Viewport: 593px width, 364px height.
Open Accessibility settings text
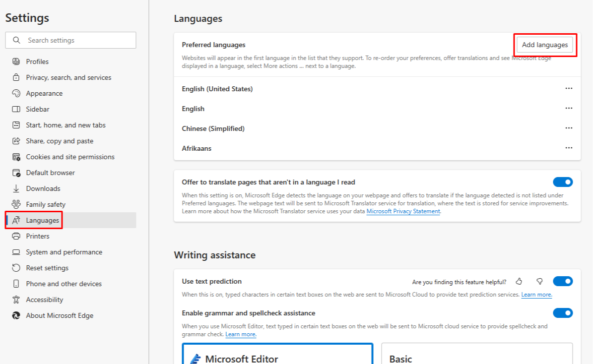(x=44, y=300)
